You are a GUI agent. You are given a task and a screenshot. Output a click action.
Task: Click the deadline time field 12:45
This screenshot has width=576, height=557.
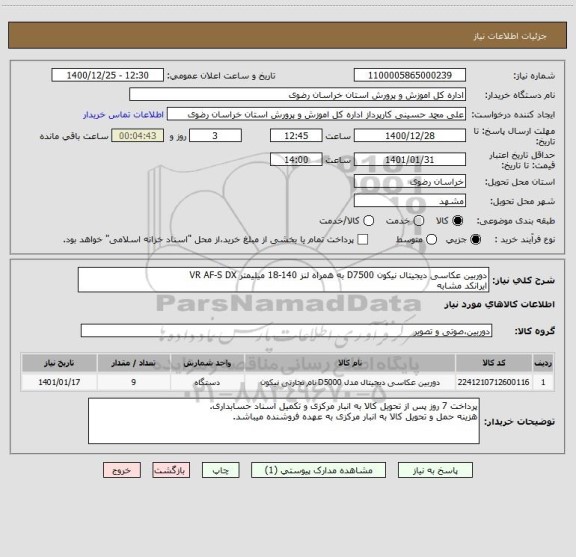[x=296, y=136]
